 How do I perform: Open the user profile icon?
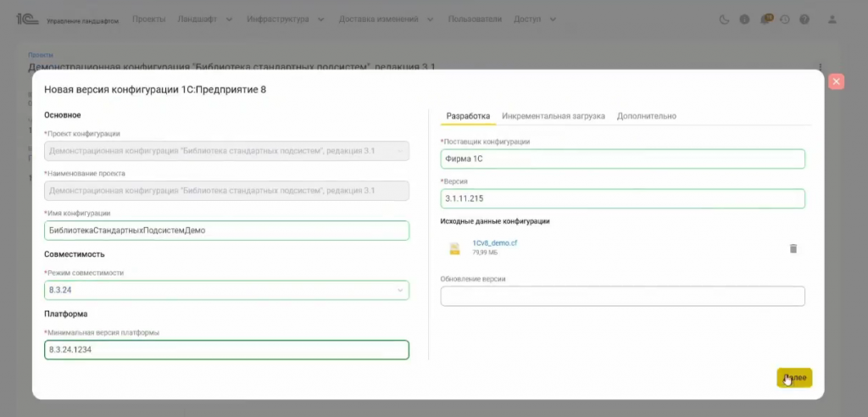pos(832,19)
